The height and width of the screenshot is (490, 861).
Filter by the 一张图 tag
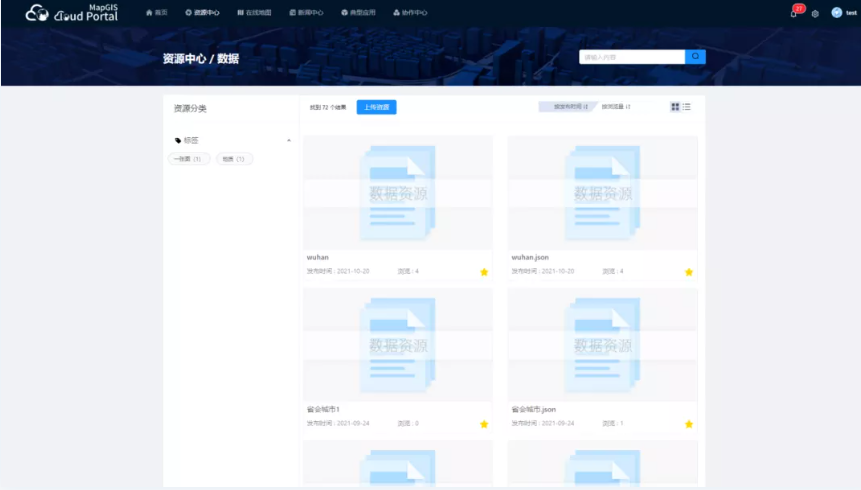pos(188,159)
